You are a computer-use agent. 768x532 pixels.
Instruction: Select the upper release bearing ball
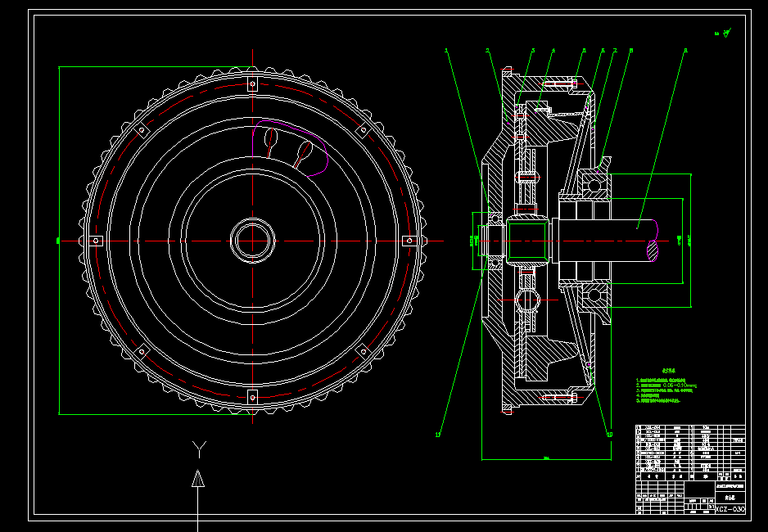[594, 186]
